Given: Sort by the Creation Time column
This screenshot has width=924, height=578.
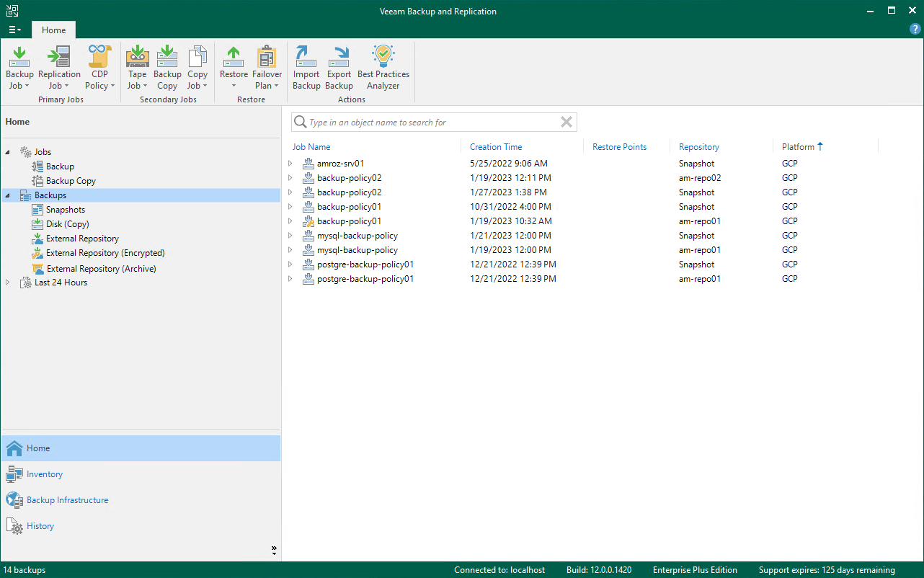Looking at the screenshot, I should (496, 147).
